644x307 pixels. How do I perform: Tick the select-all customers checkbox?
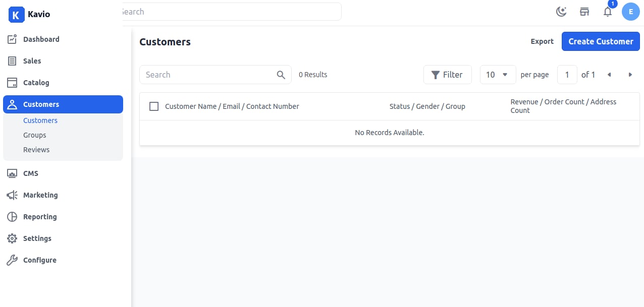click(154, 106)
